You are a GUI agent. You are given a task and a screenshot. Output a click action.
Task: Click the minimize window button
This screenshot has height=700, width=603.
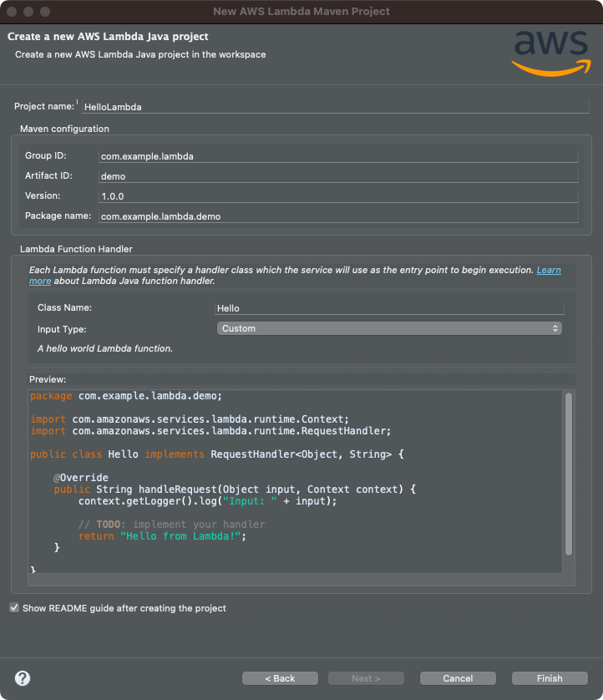click(28, 12)
